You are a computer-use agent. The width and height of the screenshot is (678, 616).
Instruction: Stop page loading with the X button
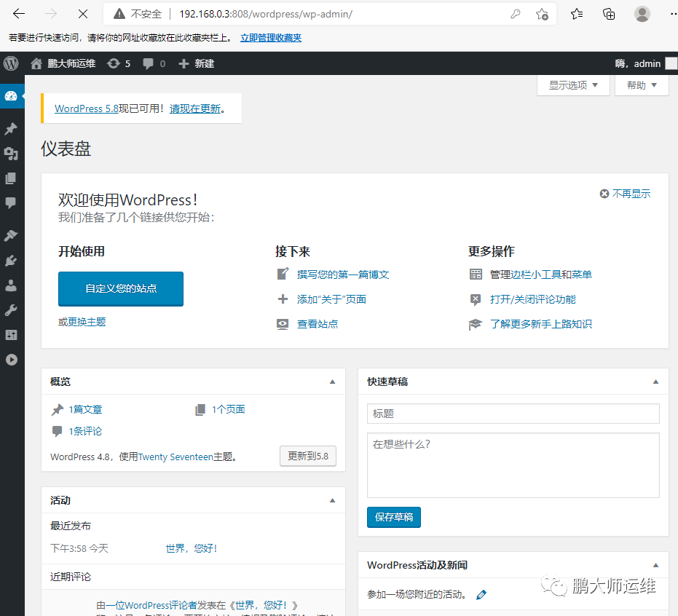[83, 14]
